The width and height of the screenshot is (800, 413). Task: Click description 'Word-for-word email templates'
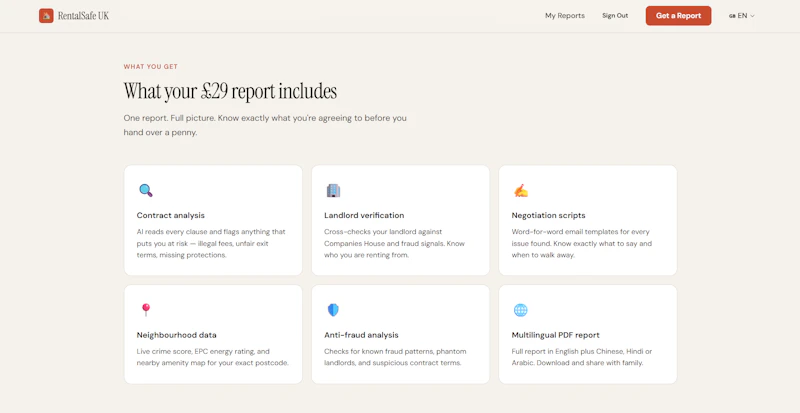tap(582, 244)
